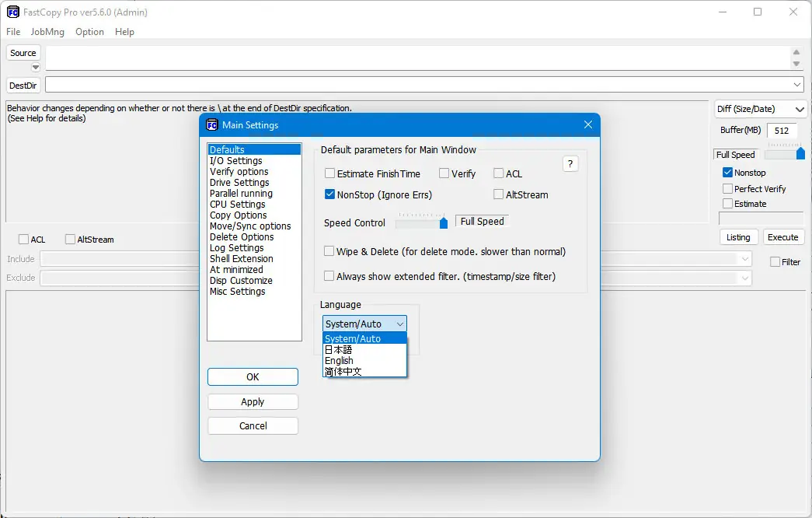Viewport: 812px width, 518px height.
Task: Choose 日本語 from the language list
Action: pyautogui.click(x=364, y=350)
